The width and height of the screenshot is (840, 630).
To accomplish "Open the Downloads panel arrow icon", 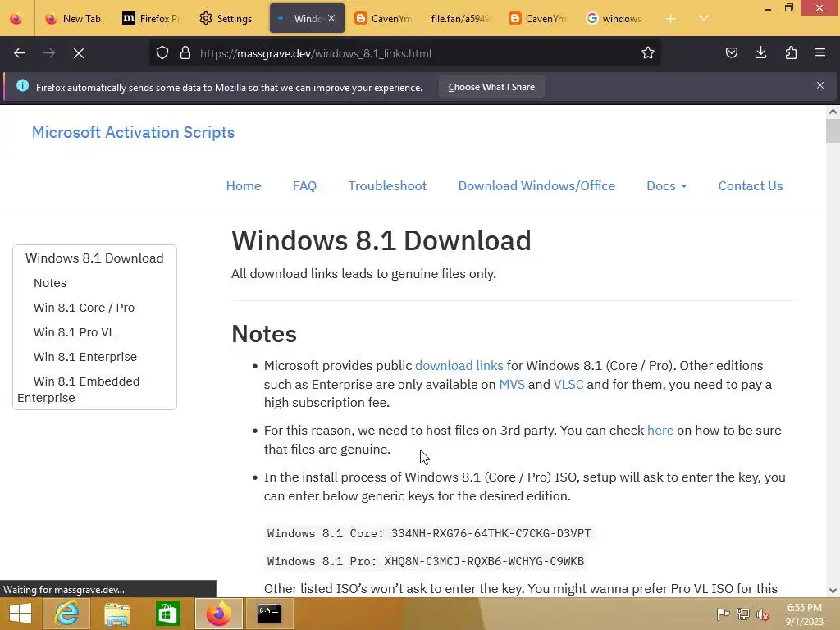I will [x=760, y=53].
